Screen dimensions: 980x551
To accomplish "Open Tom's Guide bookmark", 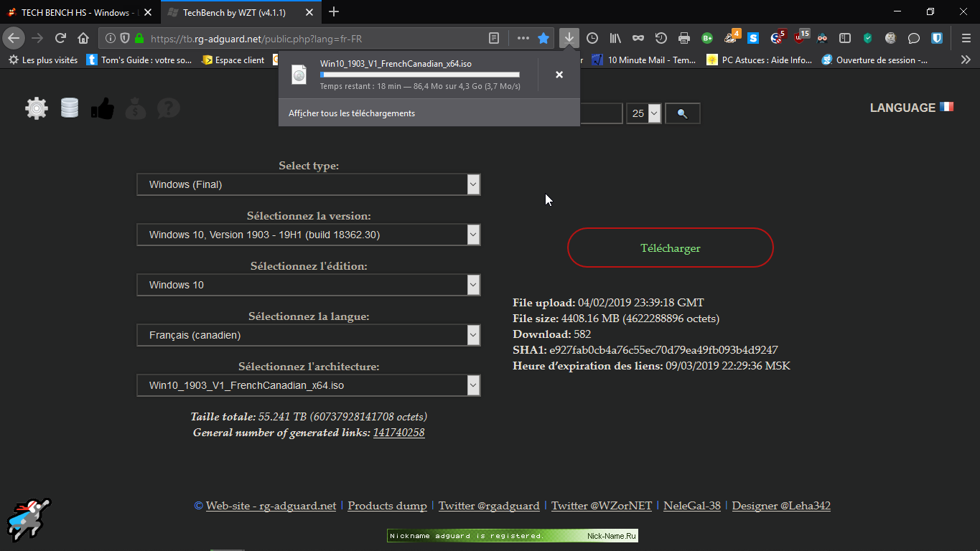I will click(139, 60).
